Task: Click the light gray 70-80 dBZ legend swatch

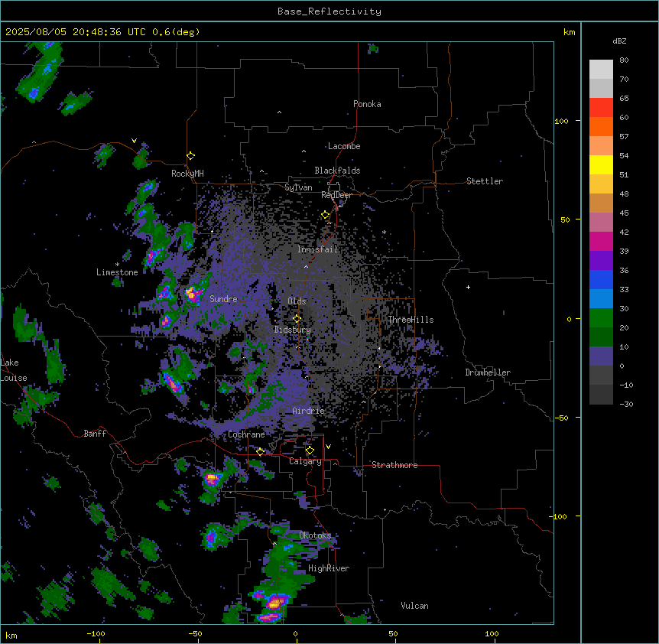Action: point(601,70)
